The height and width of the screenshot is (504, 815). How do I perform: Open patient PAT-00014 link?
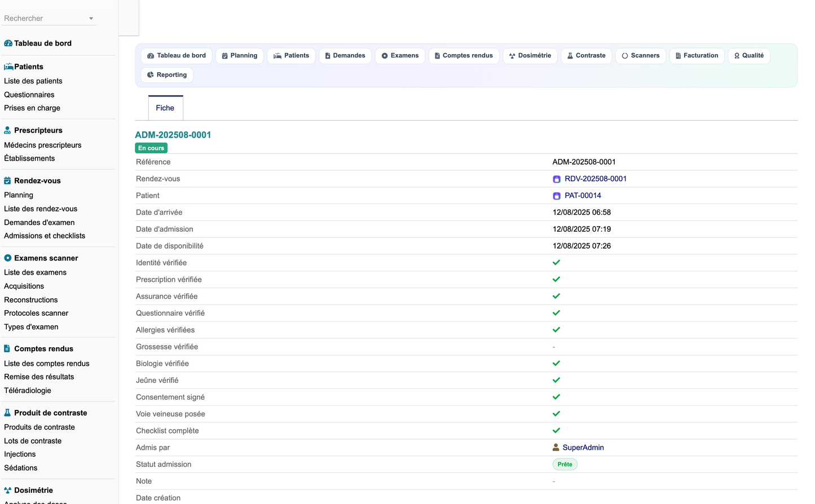583,196
